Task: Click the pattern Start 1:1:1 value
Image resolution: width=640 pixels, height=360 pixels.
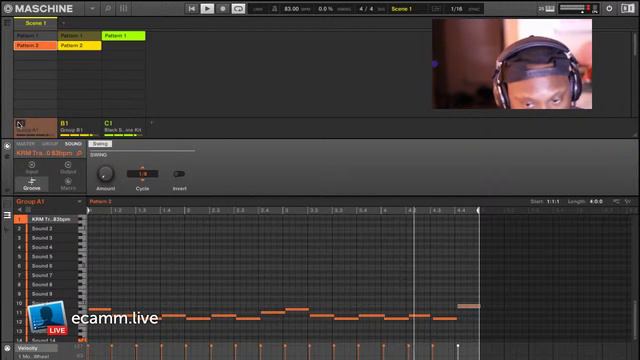Action: [553, 202]
